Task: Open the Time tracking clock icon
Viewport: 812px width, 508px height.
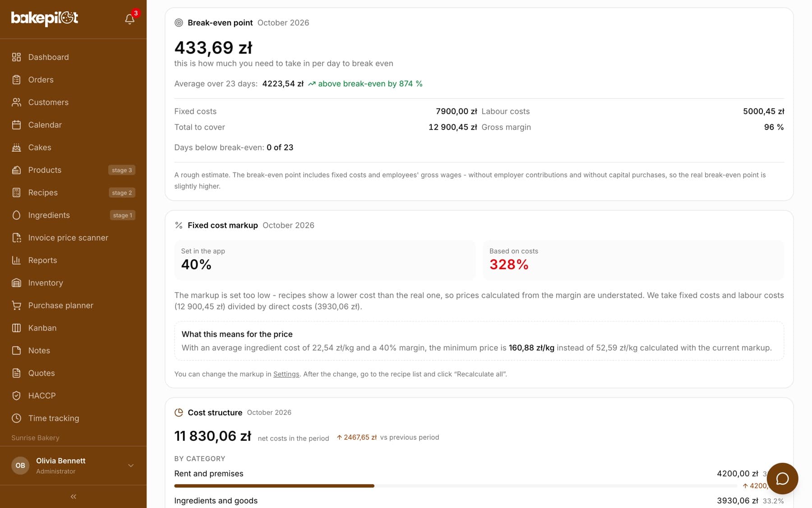Action: (17, 418)
